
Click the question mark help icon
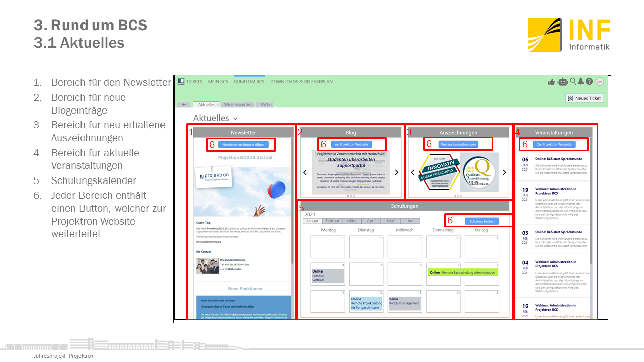coord(589,81)
